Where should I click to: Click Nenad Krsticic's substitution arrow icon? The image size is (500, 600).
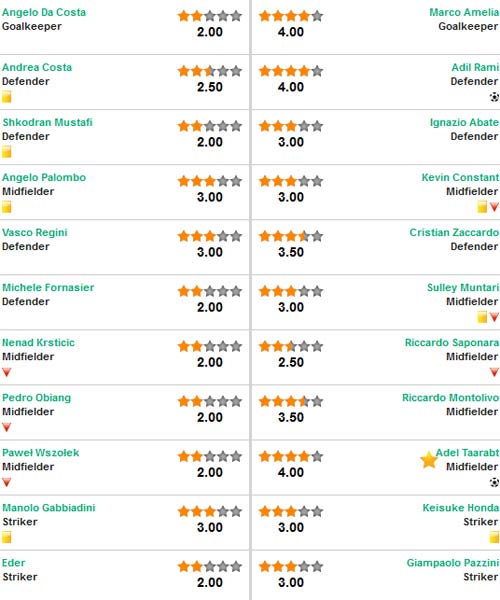[7, 372]
